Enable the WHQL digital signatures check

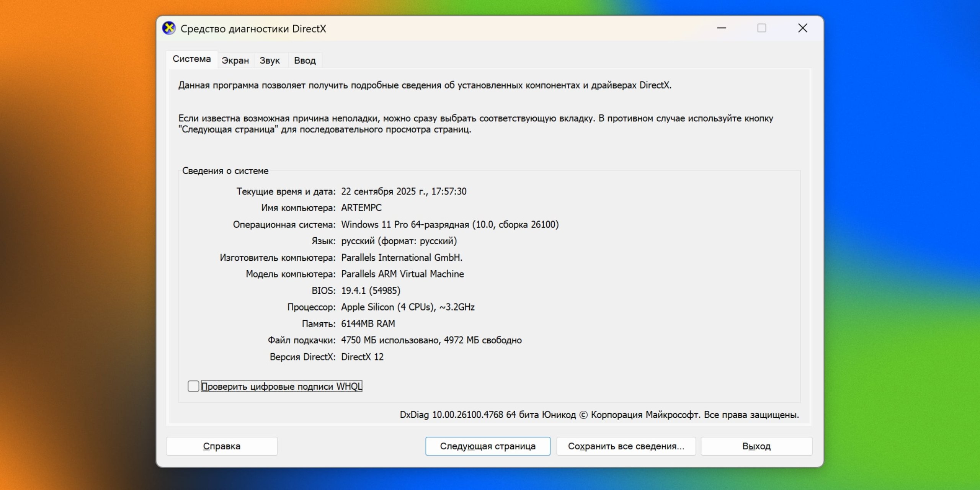pyautogui.click(x=193, y=387)
